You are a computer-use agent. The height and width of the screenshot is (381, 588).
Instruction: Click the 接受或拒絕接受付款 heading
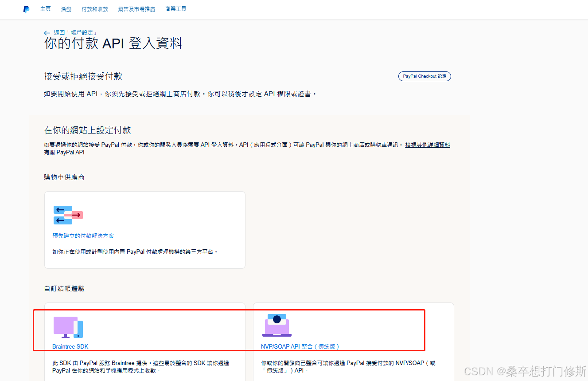tap(83, 76)
